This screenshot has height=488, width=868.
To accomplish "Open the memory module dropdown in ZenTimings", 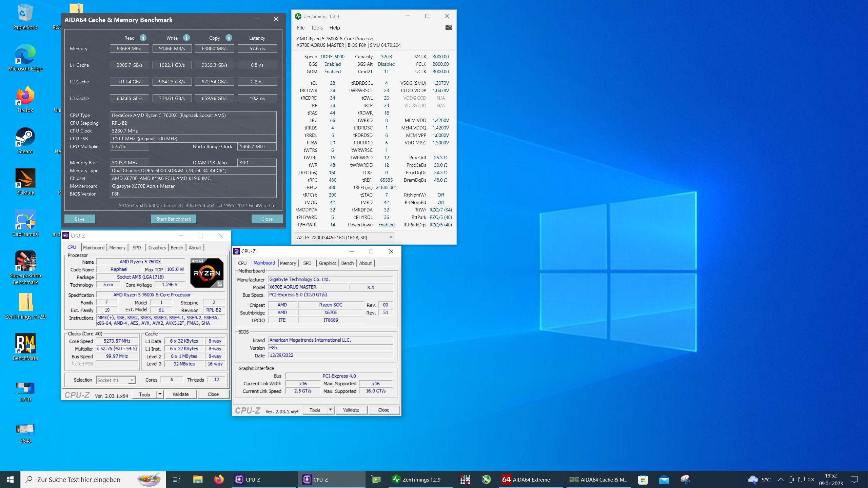I will coord(344,237).
